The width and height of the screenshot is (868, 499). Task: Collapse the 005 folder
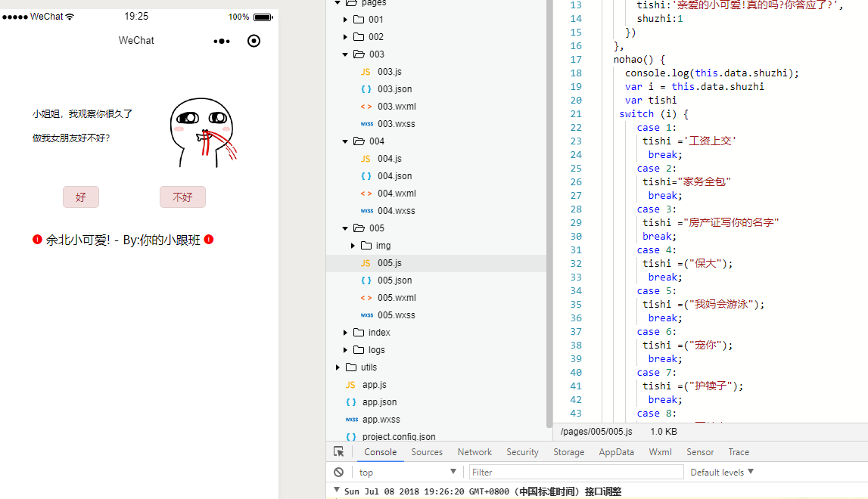pyautogui.click(x=345, y=228)
